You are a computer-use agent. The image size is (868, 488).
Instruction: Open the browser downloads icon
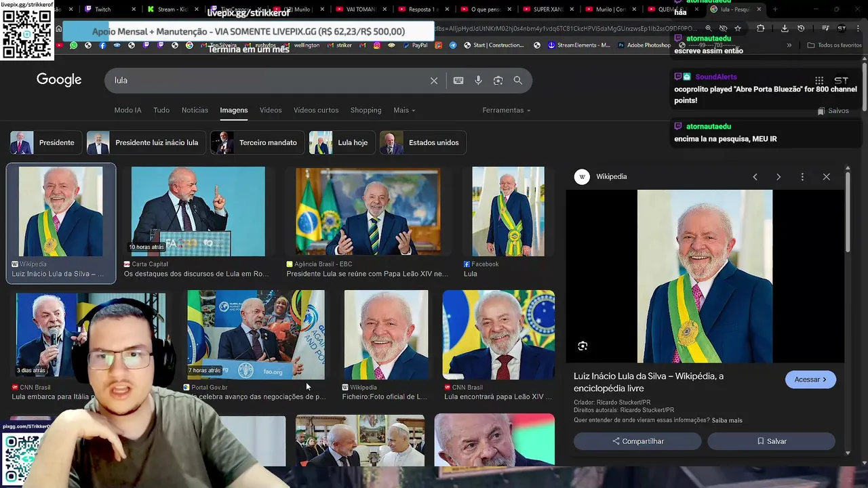coord(785,28)
